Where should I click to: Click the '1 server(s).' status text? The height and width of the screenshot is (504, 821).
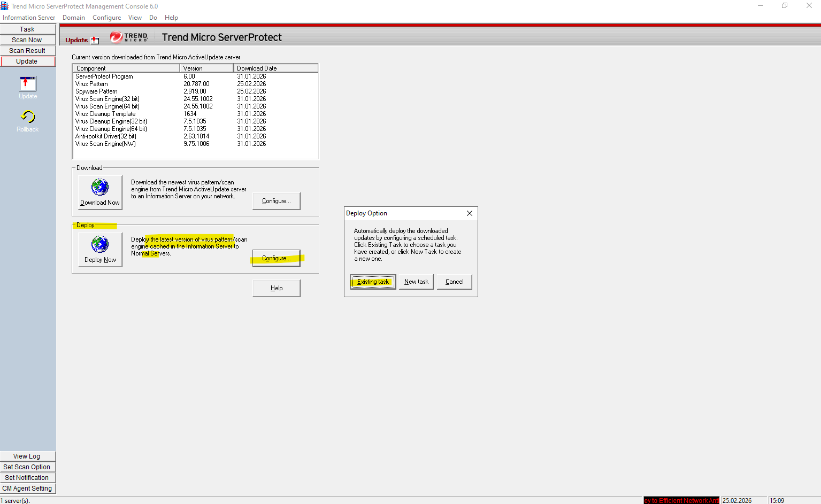[15, 501]
